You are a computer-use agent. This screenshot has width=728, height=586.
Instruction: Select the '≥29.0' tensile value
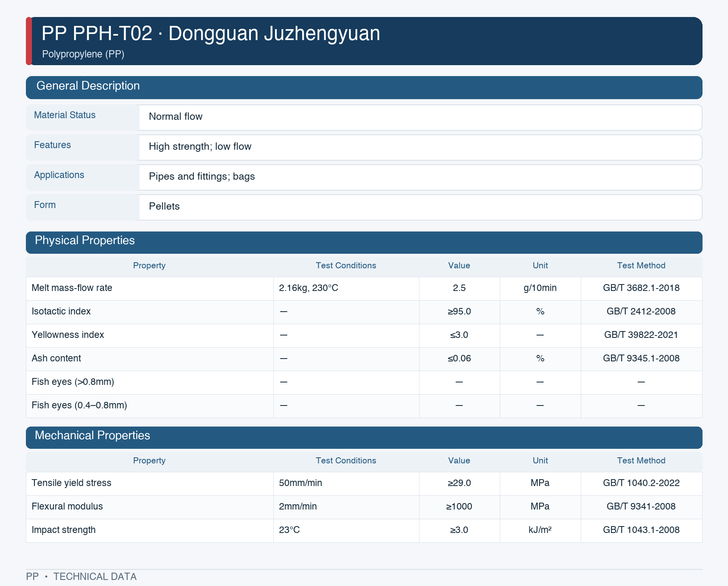coord(459,483)
